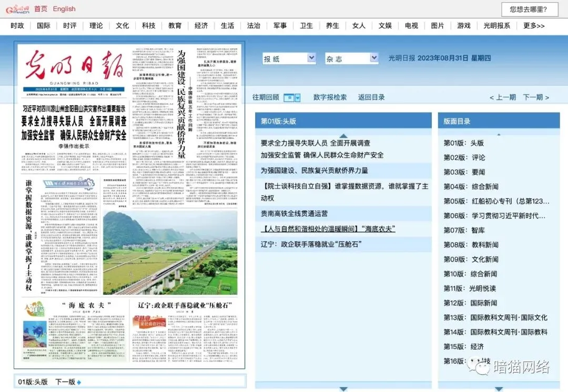Expand the 更多>> navigation menu
Viewport: 568px width, 392px height.
(534, 26)
